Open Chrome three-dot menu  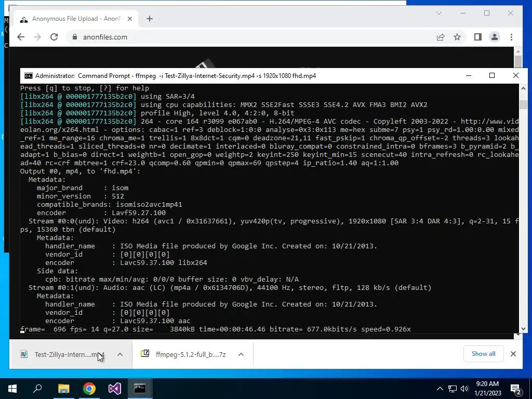click(511, 37)
